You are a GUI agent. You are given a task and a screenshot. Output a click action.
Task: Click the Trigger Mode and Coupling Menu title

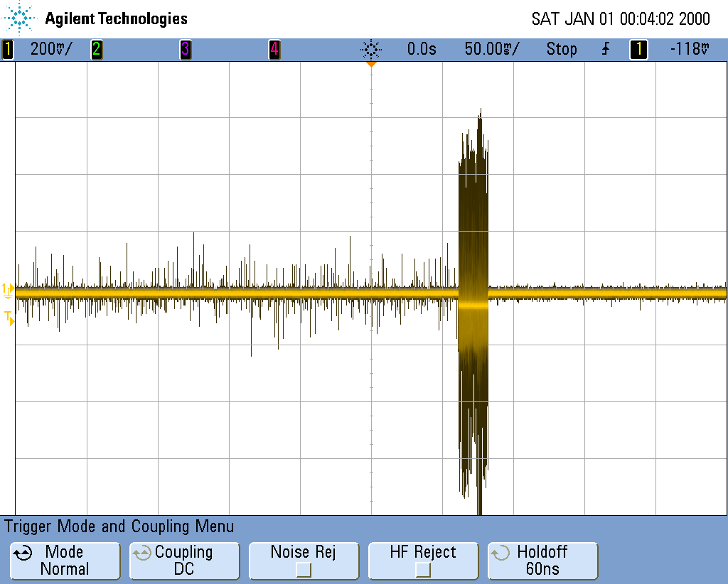(x=119, y=526)
